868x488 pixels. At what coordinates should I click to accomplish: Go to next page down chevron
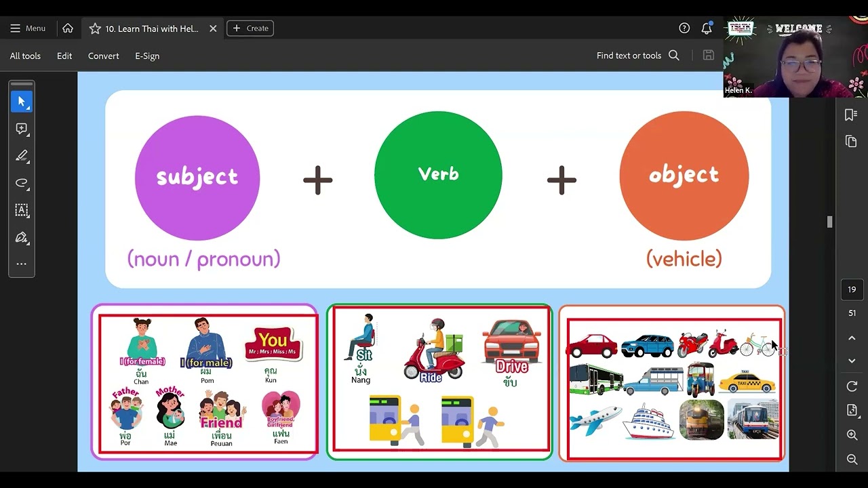pos(852,361)
